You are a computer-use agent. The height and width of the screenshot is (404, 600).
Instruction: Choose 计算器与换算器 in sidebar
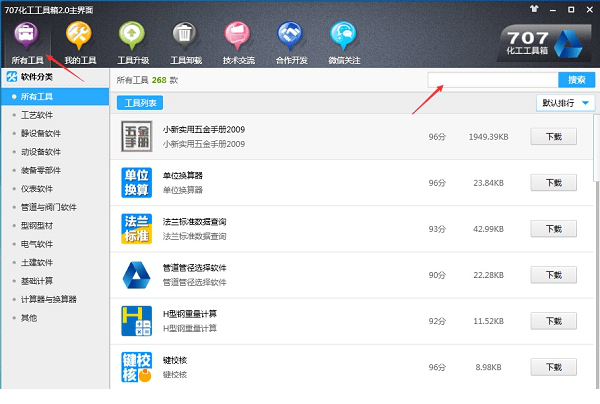[50, 299]
